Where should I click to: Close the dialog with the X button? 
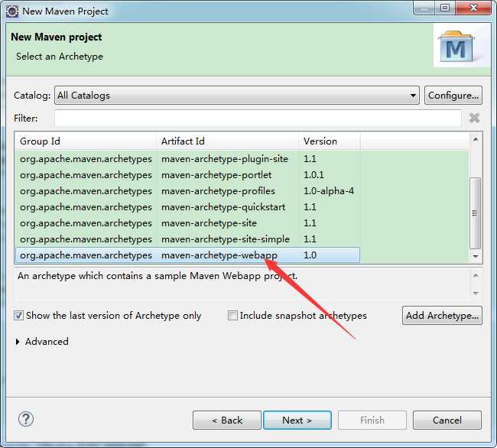pos(473,8)
